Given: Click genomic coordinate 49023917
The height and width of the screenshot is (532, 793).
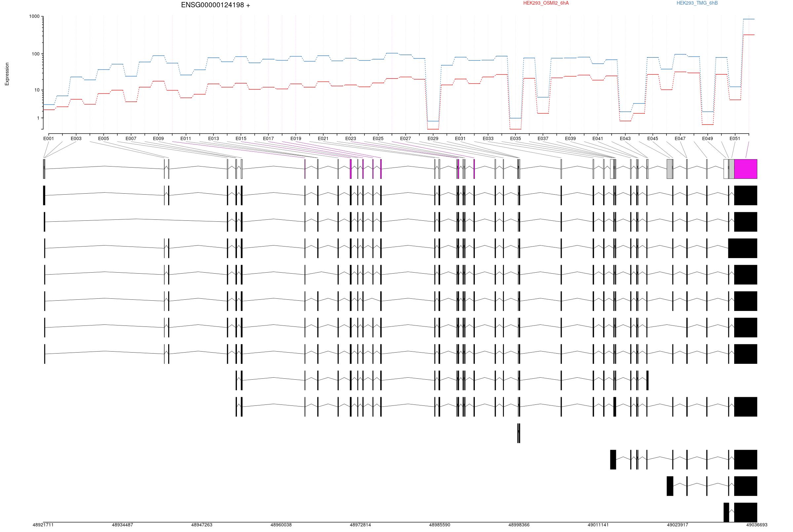Looking at the screenshot, I should pyautogui.click(x=678, y=525).
